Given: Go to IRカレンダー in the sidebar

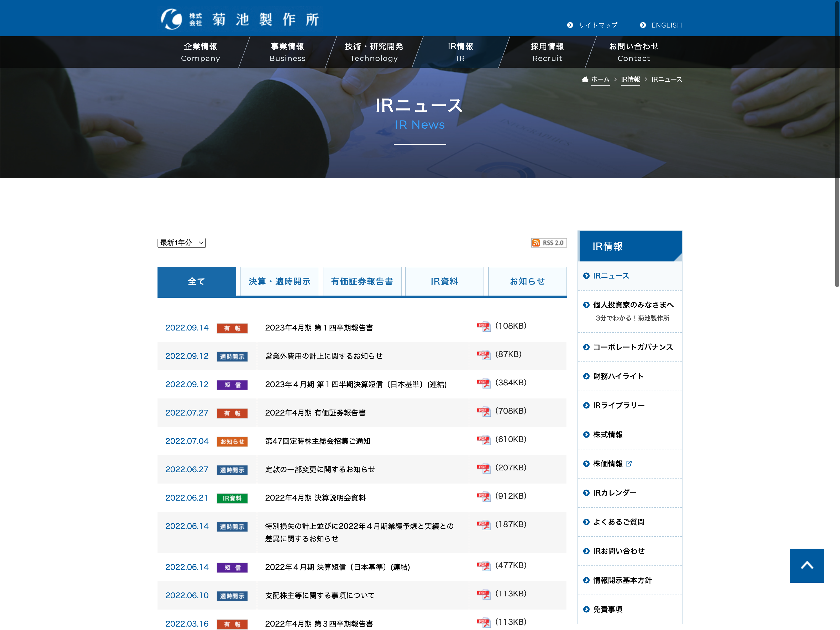Looking at the screenshot, I should pyautogui.click(x=615, y=492).
